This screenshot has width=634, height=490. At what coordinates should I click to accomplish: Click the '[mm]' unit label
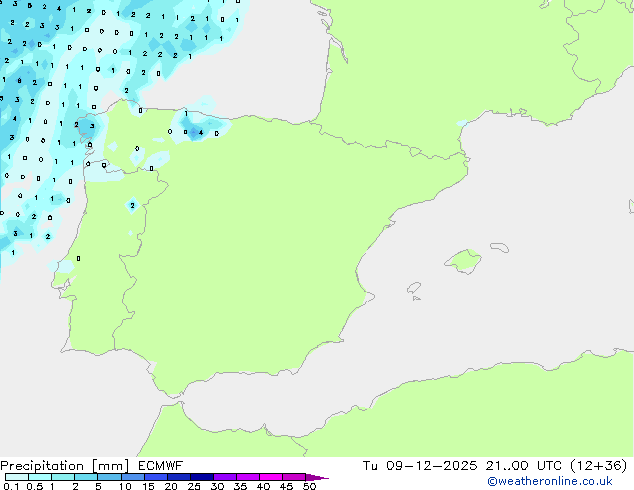(110, 466)
